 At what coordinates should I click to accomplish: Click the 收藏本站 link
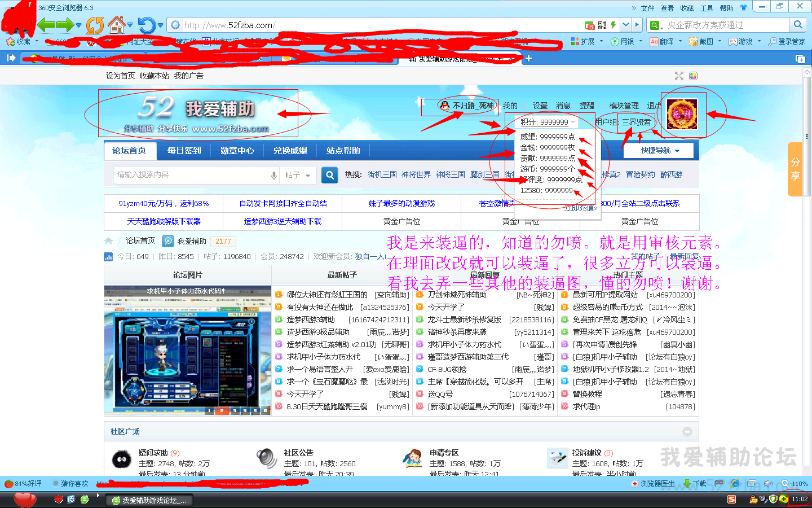(x=155, y=76)
